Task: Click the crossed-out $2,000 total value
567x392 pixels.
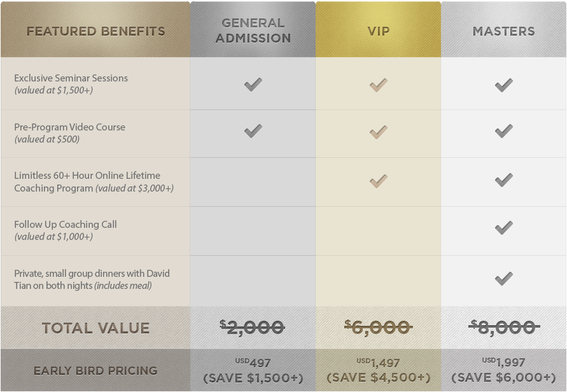Action: click(253, 328)
